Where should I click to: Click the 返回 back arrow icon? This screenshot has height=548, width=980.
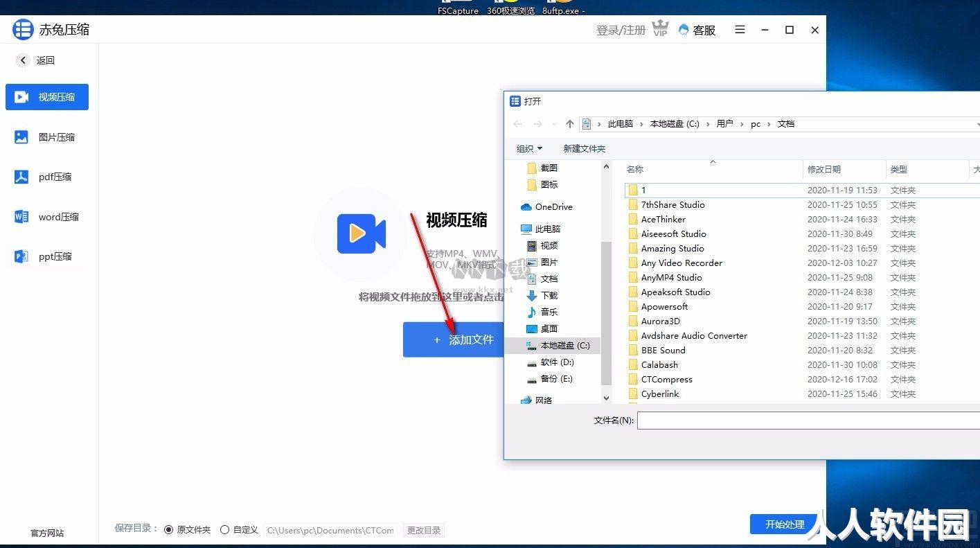pos(23,60)
